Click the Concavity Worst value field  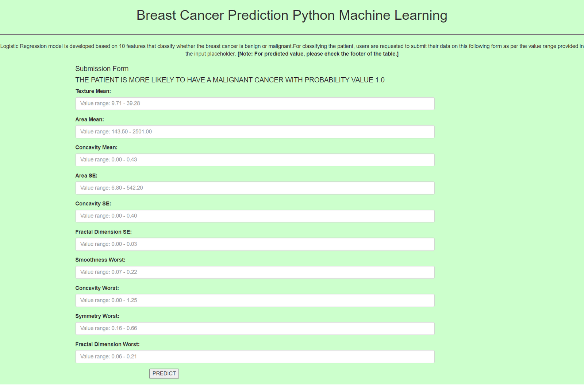pyautogui.click(x=255, y=300)
